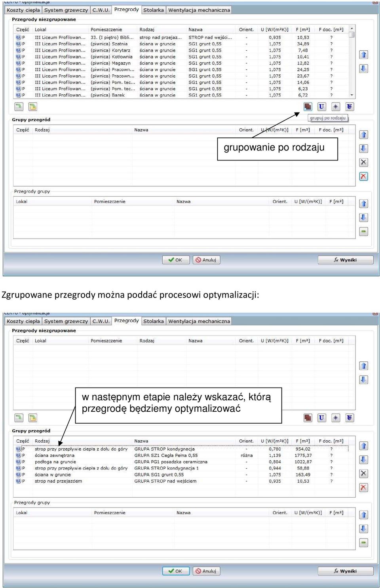Open Koszty ciepła tab in upper screenshot

click(23, 10)
